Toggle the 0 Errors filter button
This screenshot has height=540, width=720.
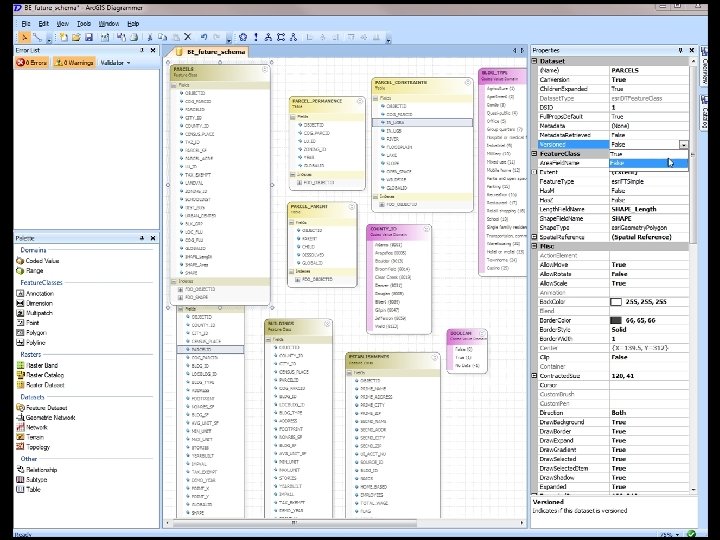tap(32, 62)
